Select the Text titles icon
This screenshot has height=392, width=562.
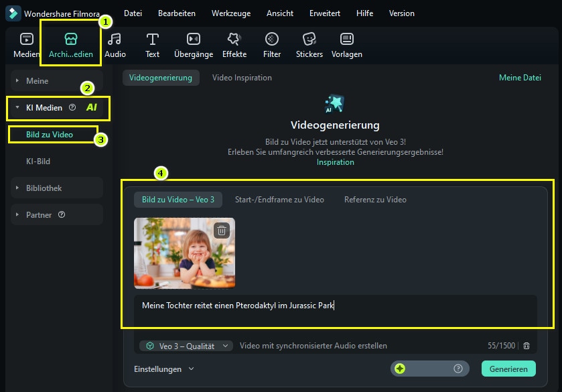(x=152, y=39)
